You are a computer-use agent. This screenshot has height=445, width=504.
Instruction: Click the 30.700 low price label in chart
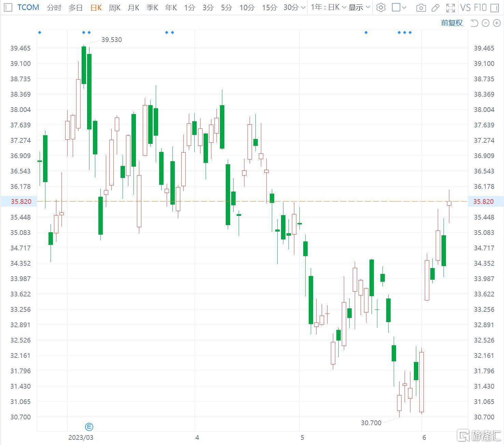(x=371, y=423)
